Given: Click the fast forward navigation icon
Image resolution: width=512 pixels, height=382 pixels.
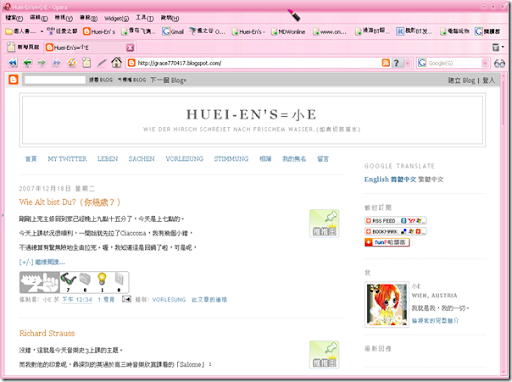Looking at the screenshot, I should click(57, 63).
